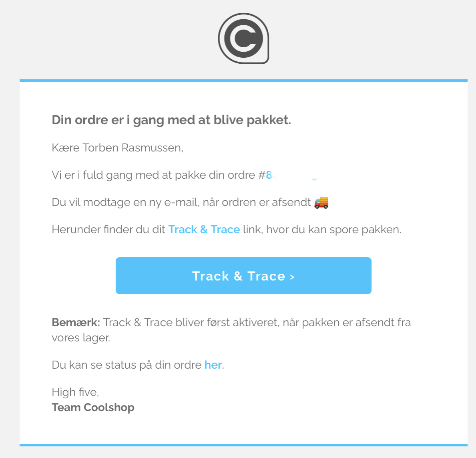Follow the 'her' order status link
Image resolution: width=476 pixels, height=458 pixels.
point(213,365)
